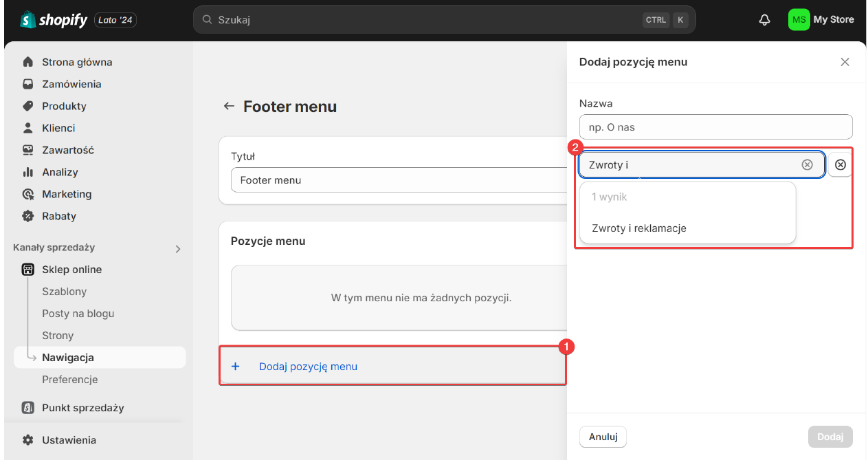The height and width of the screenshot is (467, 868).
Task: Click the Strona główna home icon
Action: tap(28, 62)
